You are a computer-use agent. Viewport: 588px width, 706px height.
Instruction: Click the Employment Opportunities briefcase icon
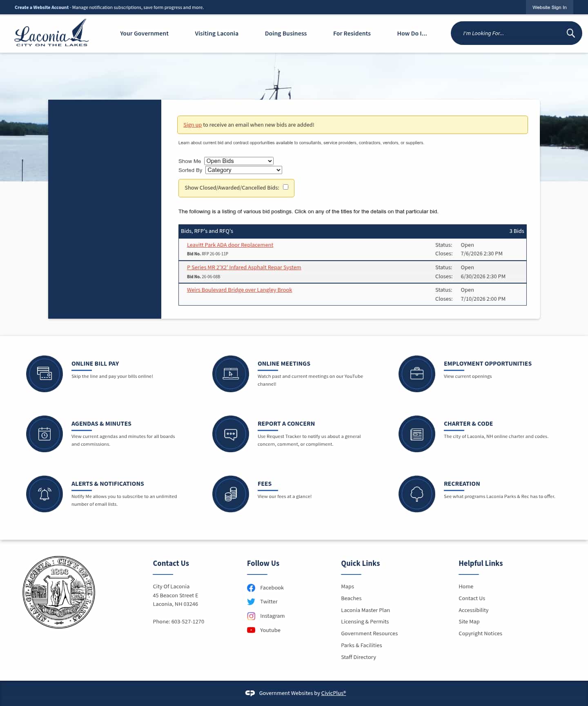[x=417, y=374]
